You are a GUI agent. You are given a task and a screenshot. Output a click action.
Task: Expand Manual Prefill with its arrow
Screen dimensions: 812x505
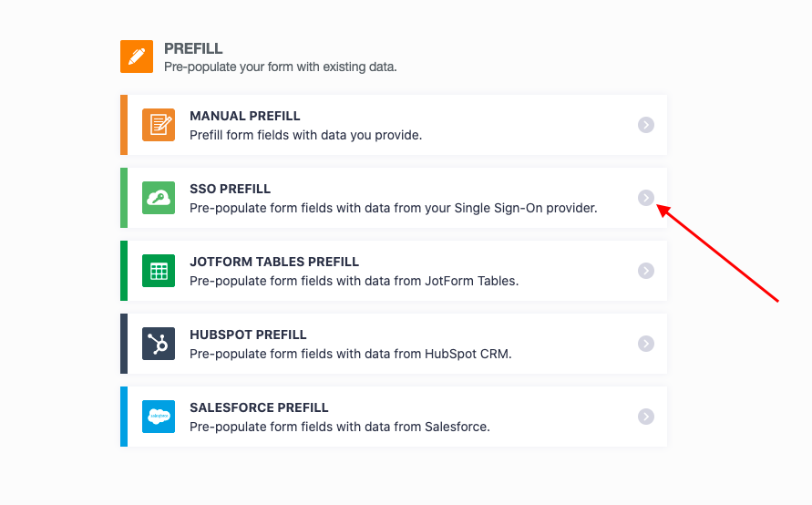646,125
